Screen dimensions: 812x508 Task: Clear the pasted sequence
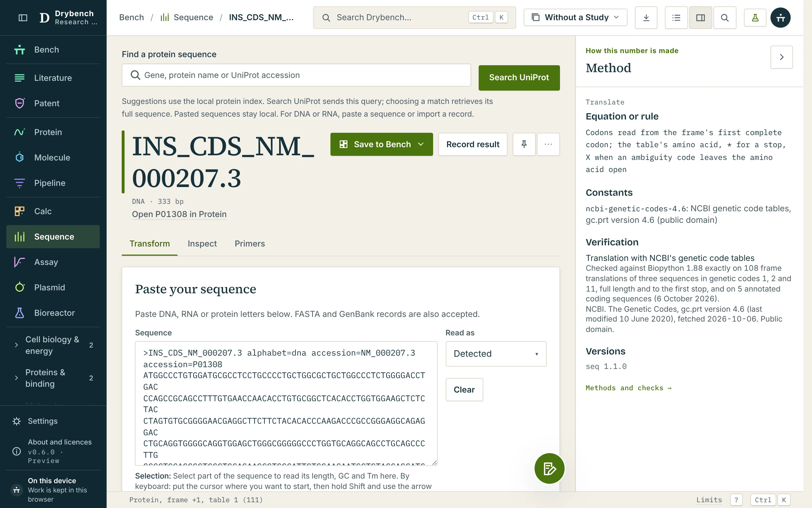point(464,390)
